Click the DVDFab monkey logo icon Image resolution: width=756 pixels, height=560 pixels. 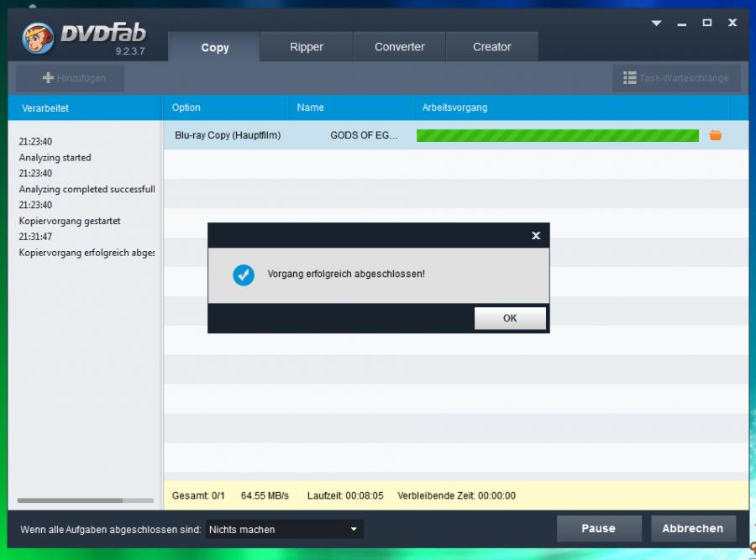click(38, 38)
